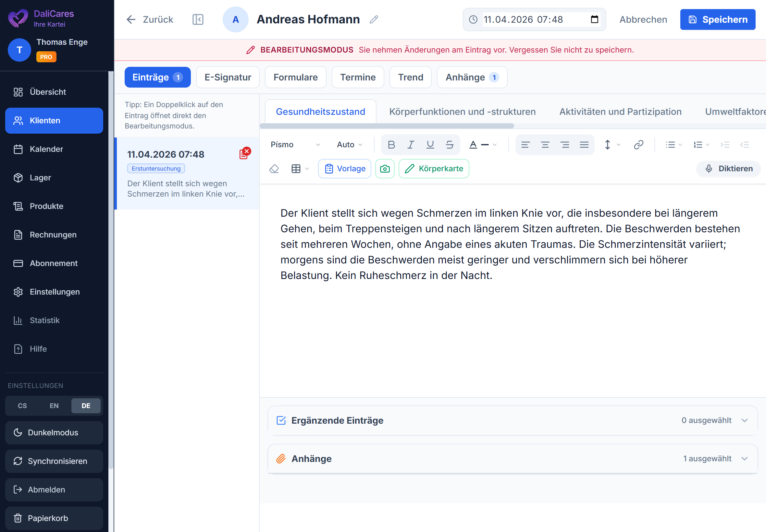Center align the text

(x=545, y=145)
